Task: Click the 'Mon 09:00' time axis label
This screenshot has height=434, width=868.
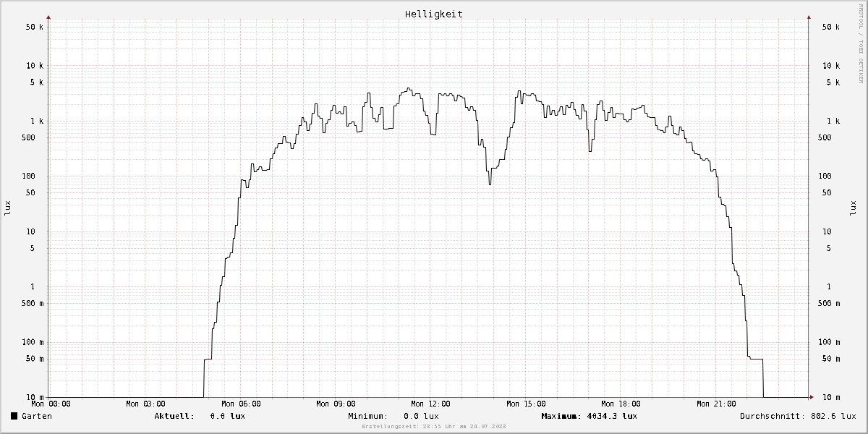Action: tap(336, 404)
